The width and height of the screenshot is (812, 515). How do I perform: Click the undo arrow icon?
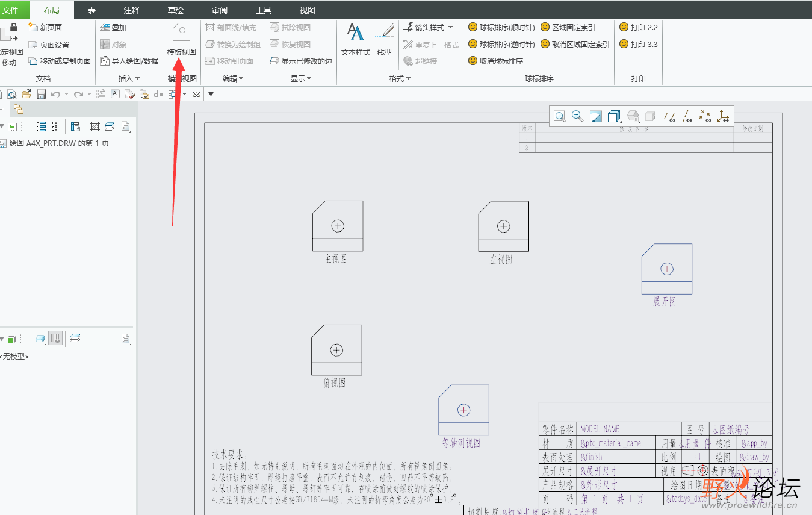point(55,94)
